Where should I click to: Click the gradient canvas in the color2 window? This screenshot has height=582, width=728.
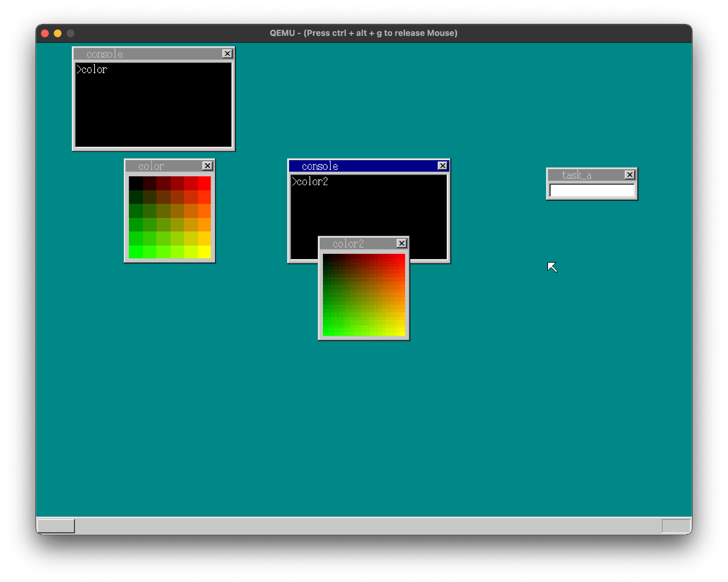364,295
